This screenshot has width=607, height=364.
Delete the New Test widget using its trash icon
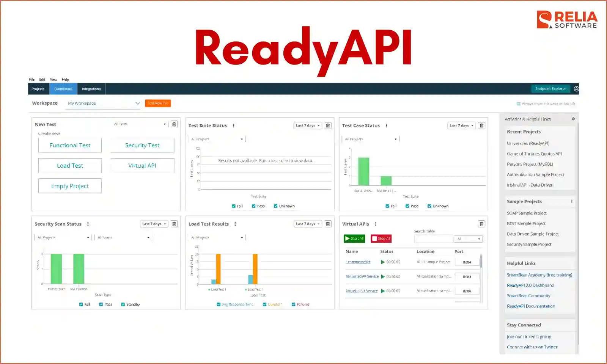(x=174, y=124)
